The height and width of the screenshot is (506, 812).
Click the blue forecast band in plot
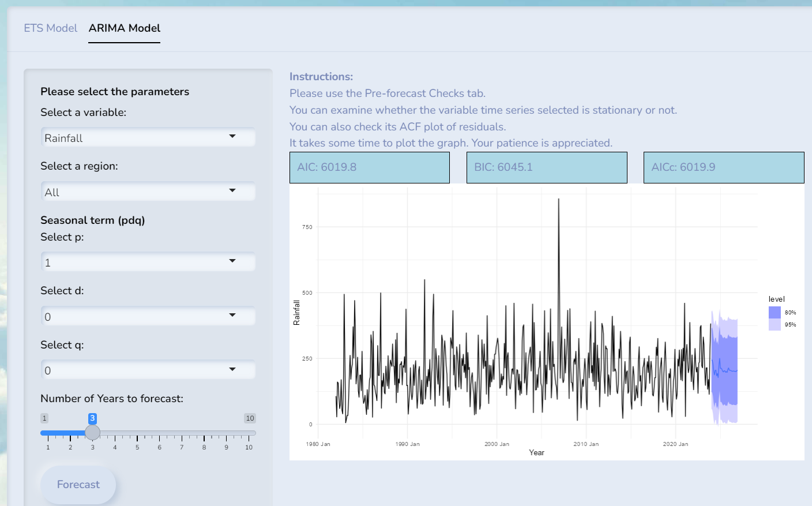(725, 370)
